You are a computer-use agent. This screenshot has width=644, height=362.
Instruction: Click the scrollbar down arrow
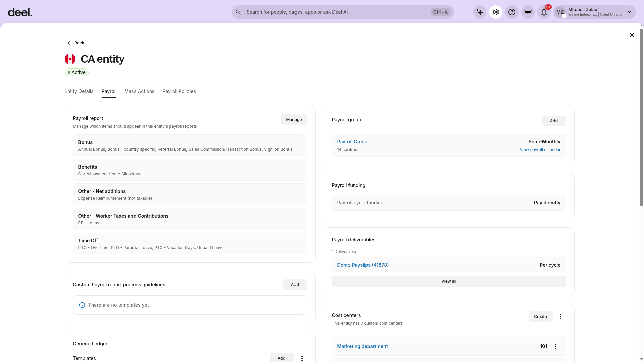[x=641, y=359]
